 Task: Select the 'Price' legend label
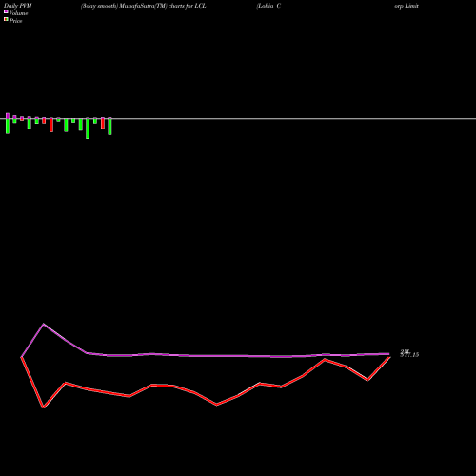tap(15, 21)
